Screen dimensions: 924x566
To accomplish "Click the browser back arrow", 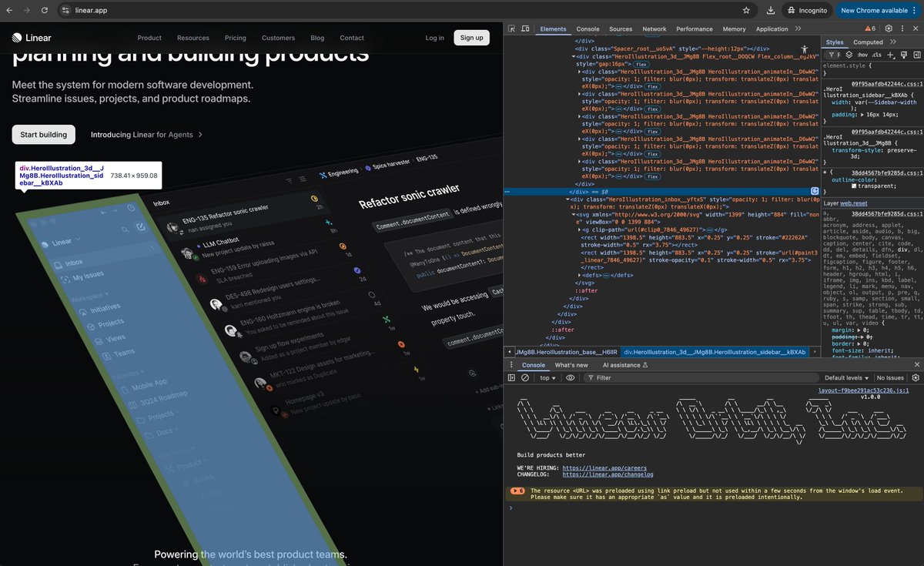I will (9, 10).
